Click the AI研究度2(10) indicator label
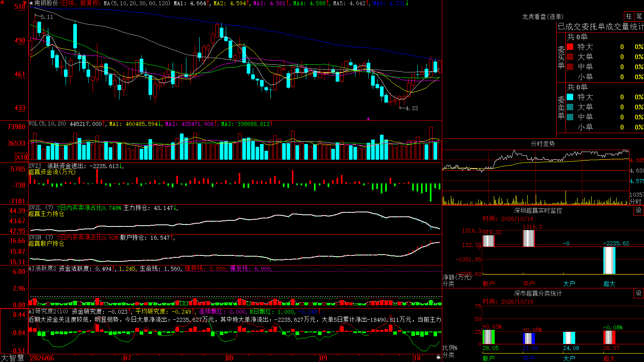 48,311
